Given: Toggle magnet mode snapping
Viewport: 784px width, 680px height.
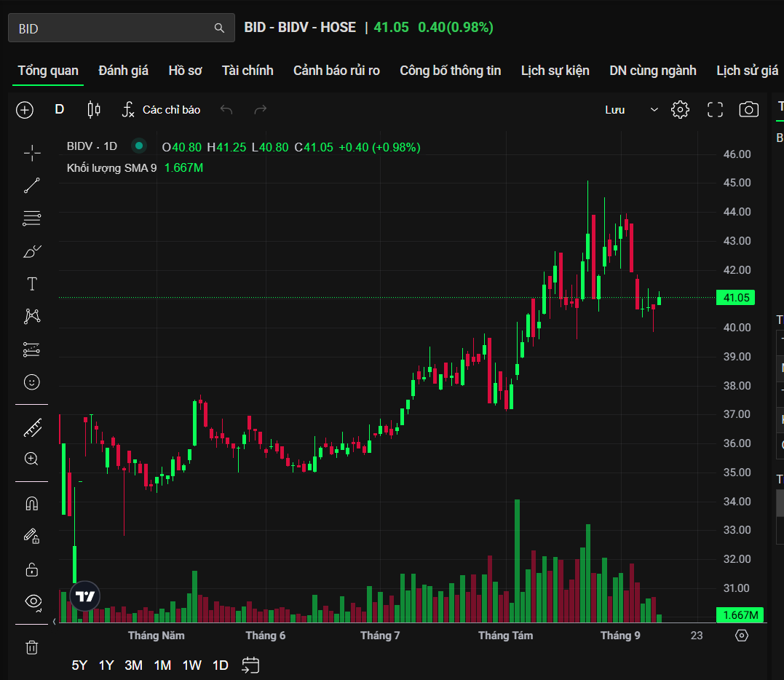Looking at the screenshot, I should (x=32, y=504).
